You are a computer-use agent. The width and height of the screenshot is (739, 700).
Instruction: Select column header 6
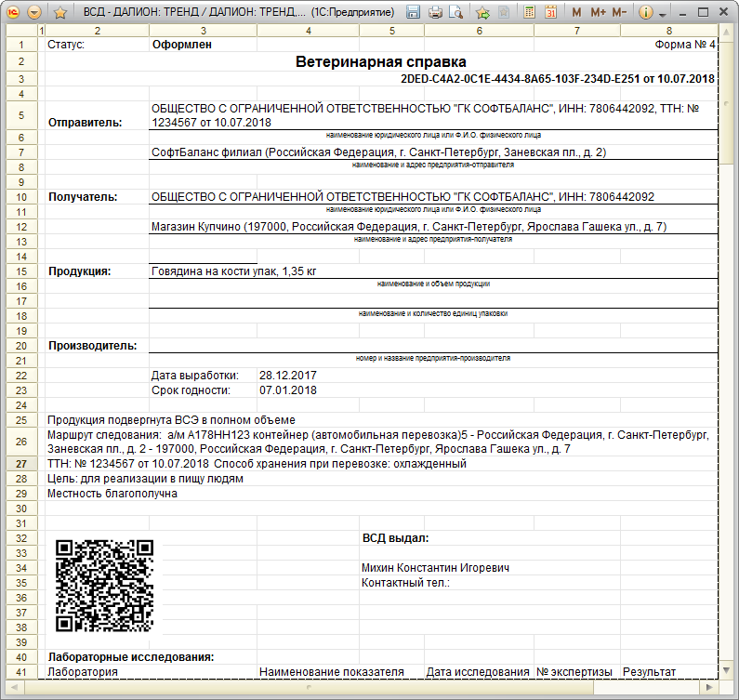pos(479,31)
